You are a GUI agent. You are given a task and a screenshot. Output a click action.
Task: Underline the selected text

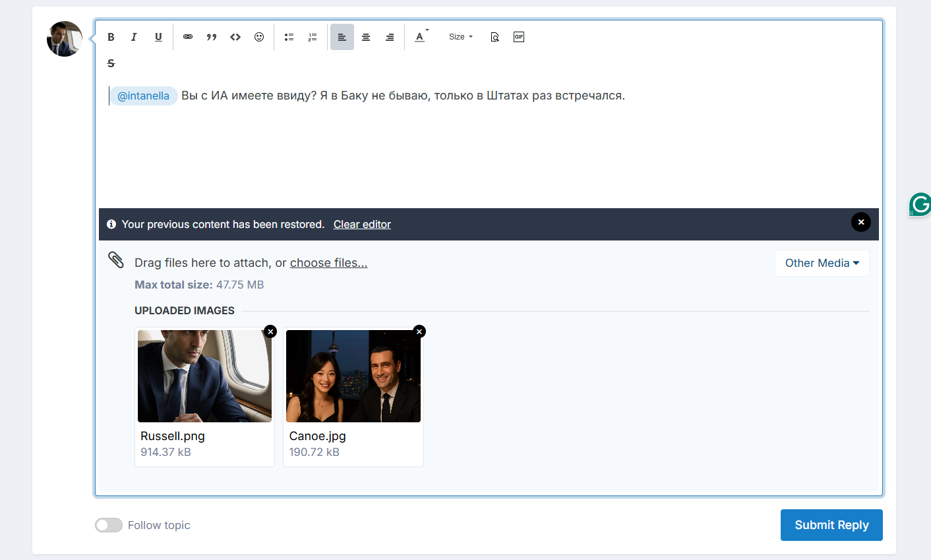(158, 37)
